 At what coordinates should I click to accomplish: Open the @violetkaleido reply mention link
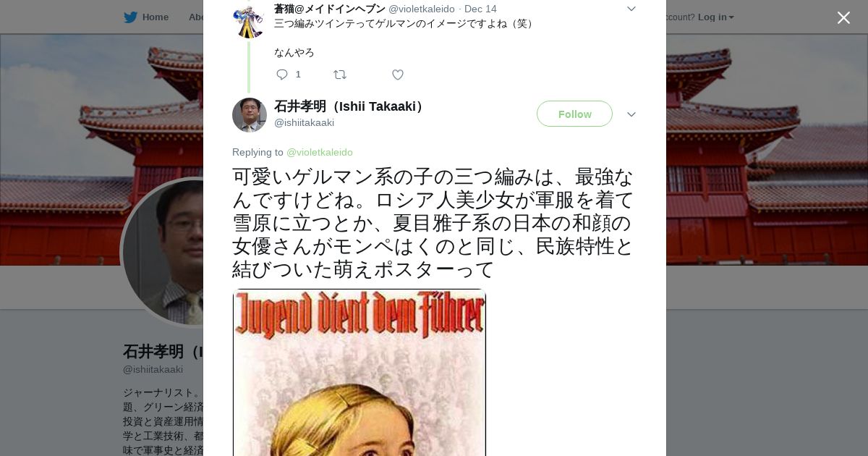320,152
